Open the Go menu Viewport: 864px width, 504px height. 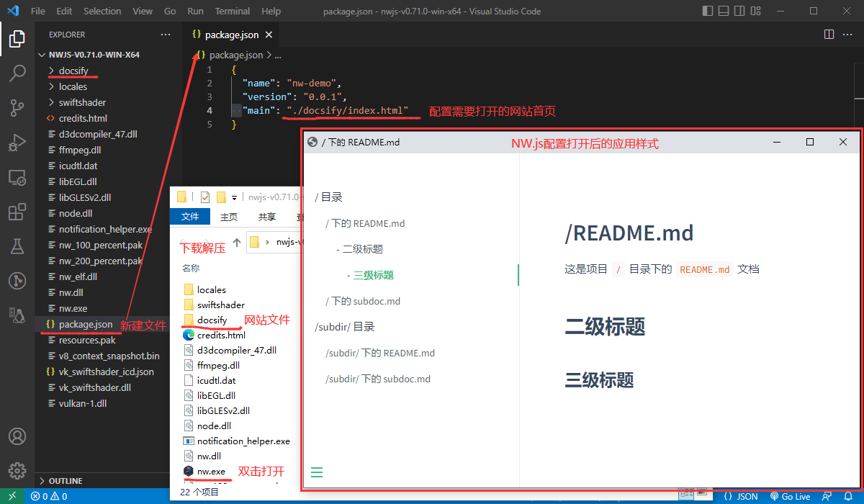pyautogui.click(x=170, y=12)
